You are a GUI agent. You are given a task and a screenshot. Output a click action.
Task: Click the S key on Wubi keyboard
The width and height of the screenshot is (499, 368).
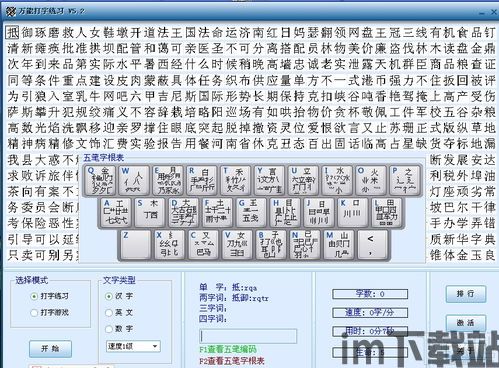click(150, 213)
